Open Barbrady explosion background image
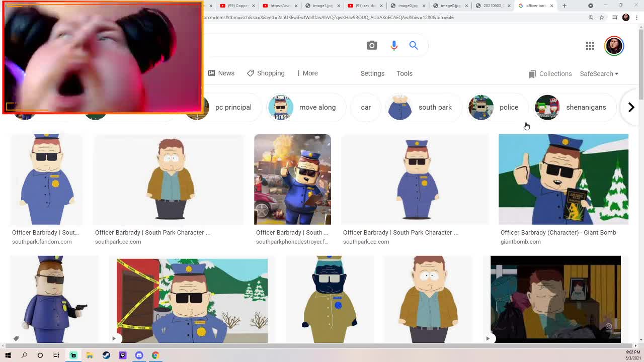 [292, 179]
